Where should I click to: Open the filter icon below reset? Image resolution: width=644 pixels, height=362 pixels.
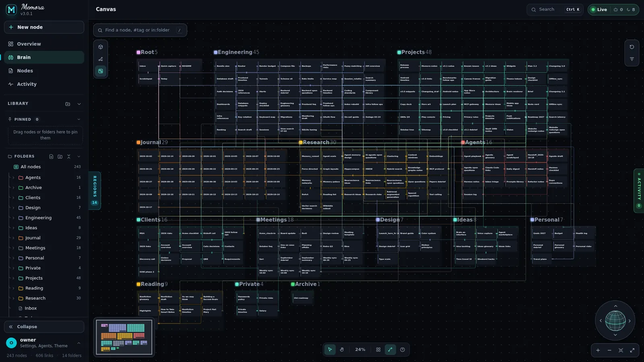point(632,59)
